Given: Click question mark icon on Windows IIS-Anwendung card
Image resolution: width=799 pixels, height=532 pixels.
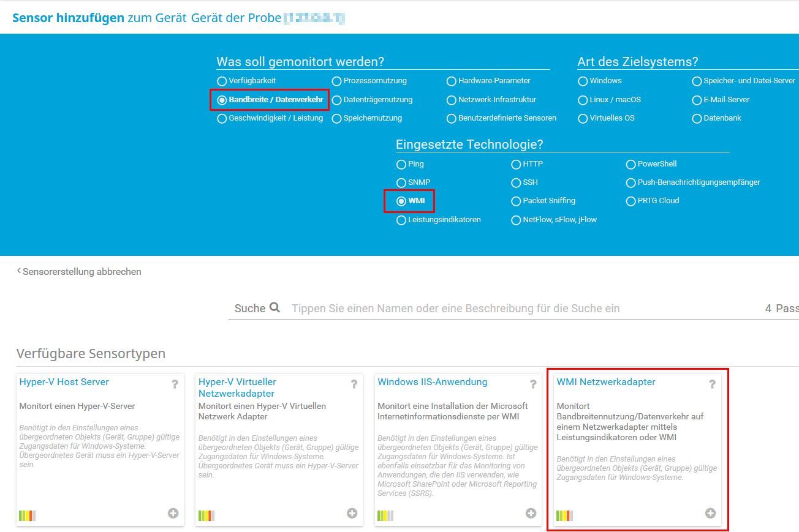Looking at the screenshot, I should coord(532,384).
